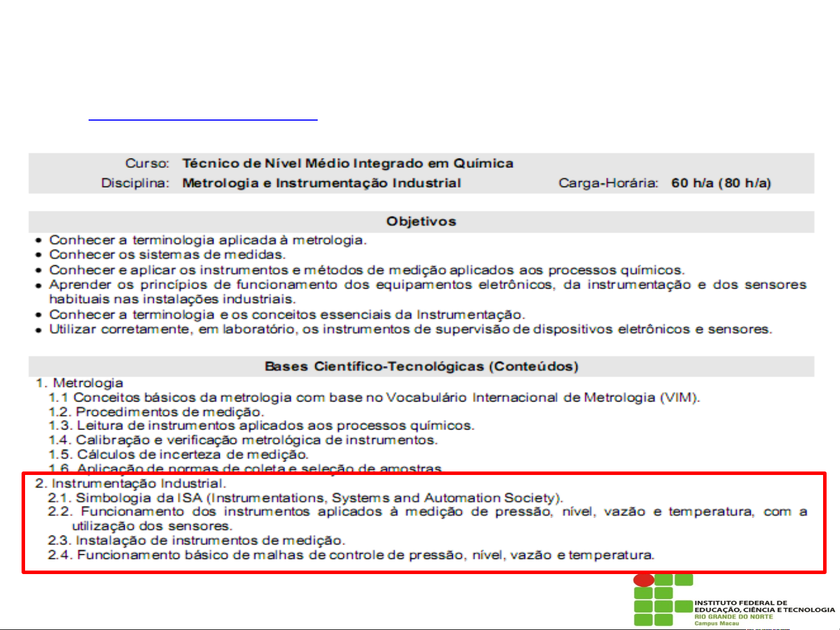Viewport: 840px width, 630px height.
Task: Click item '2. Instrumentação Industrial' heading
Action: point(131,484)
